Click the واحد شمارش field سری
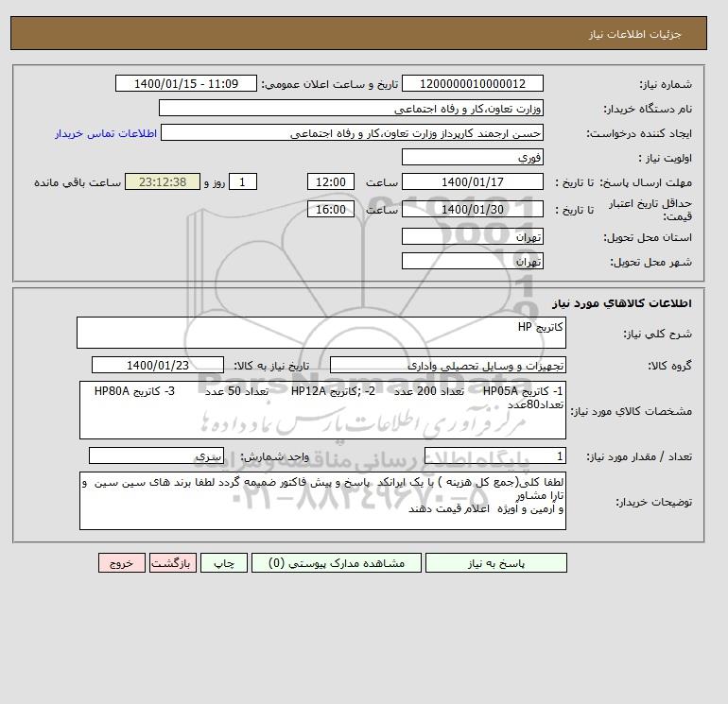Viewport: 728px width, 704px height. click(x=156, y=455)
